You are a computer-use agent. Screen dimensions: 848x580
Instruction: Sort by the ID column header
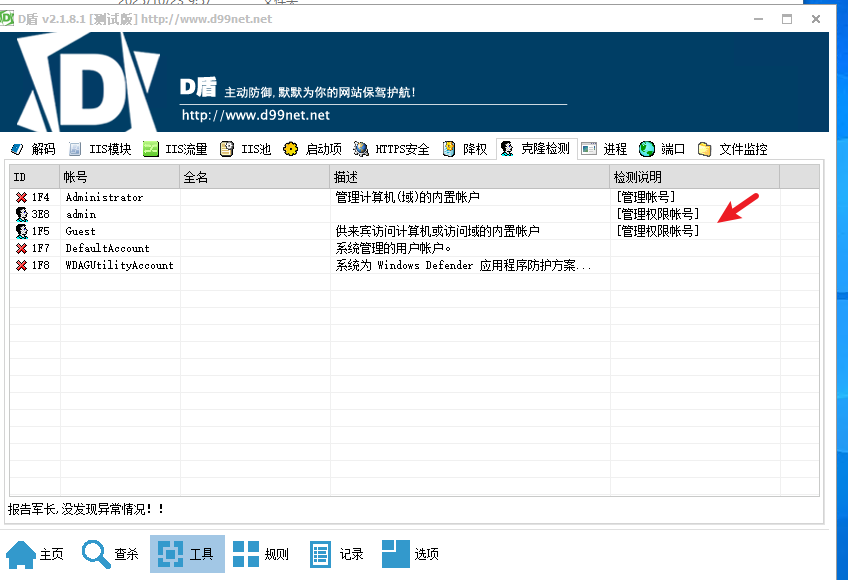[x=35, y=177]
